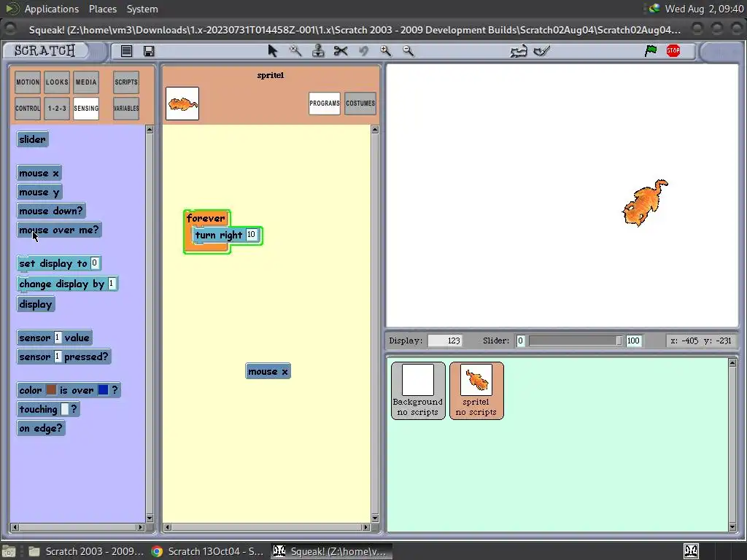Screen dimensions: 747x560
Task: Open the System menu
Action: (x=142, y=9)
